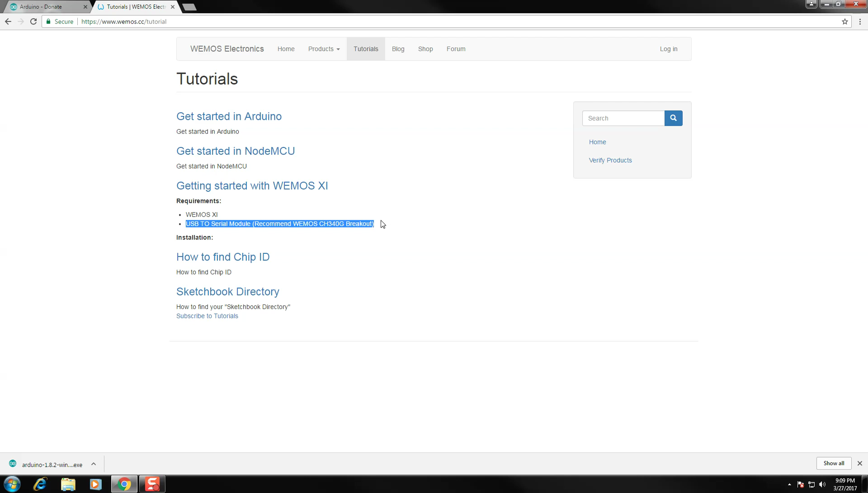
Task: Show hidden system tray icons
Action: click(789, 484)
